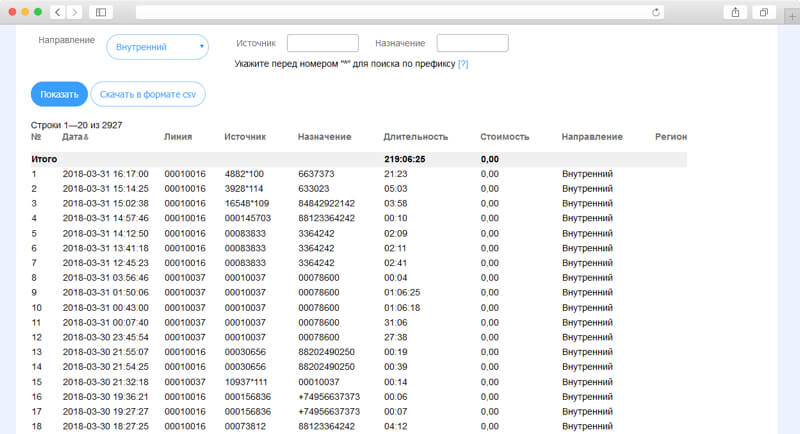Click the Назначение table column header
The image size is (800, 434).
(324, 137)
